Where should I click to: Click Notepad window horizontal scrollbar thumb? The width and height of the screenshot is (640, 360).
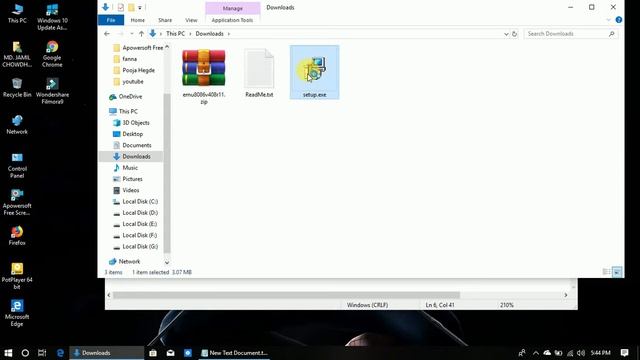pyautogui.click(x=287, y=295)
